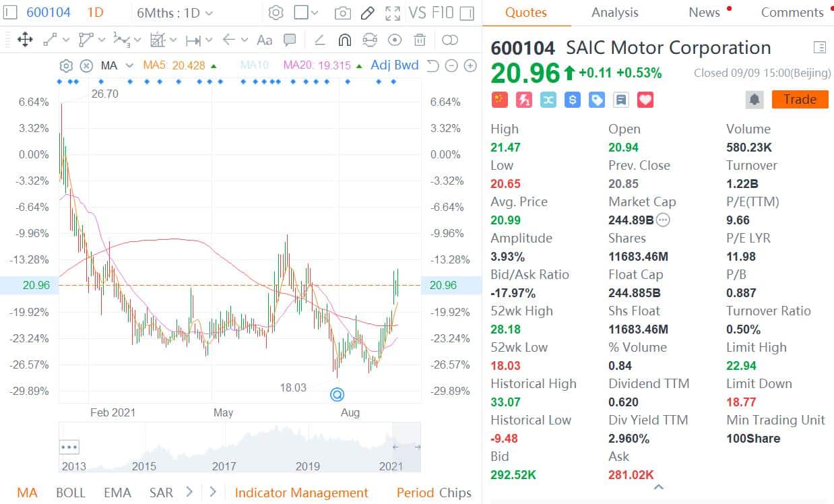Click the angle measurement tool icon
Screen dimensions: 834x504
(x=319, y=40)
